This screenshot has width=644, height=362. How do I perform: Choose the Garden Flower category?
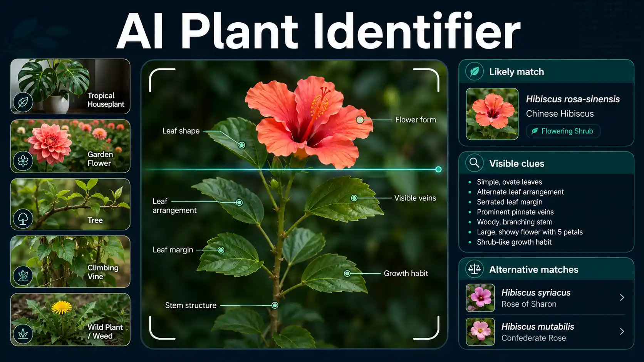point(70,146)
